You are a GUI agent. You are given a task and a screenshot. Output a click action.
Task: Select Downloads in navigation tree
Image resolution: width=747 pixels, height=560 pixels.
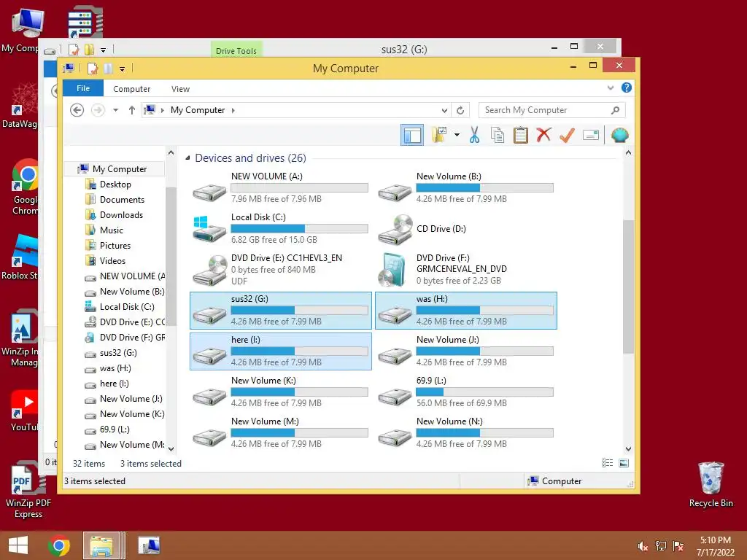[121, 215]
